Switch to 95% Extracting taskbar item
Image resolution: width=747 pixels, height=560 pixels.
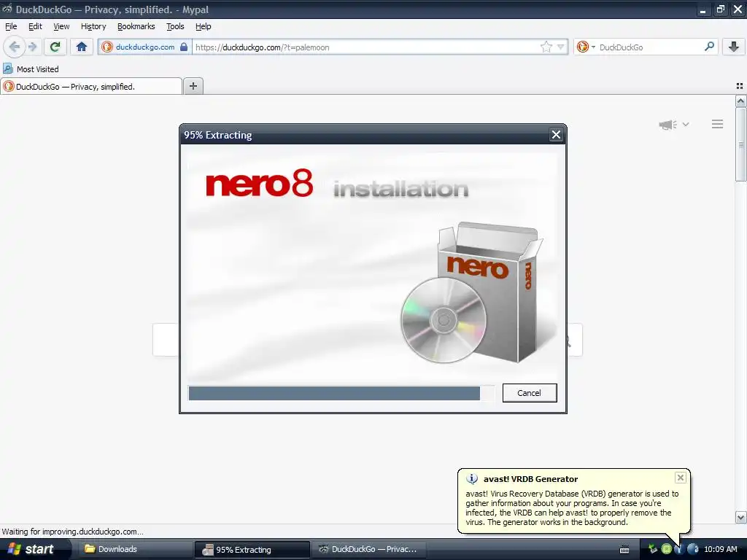pos(252,550)
